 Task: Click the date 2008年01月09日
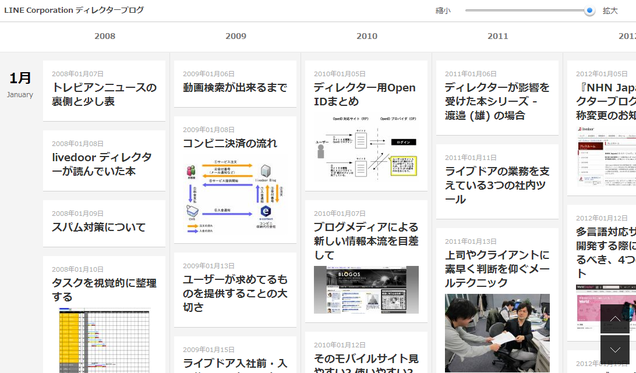77,213
